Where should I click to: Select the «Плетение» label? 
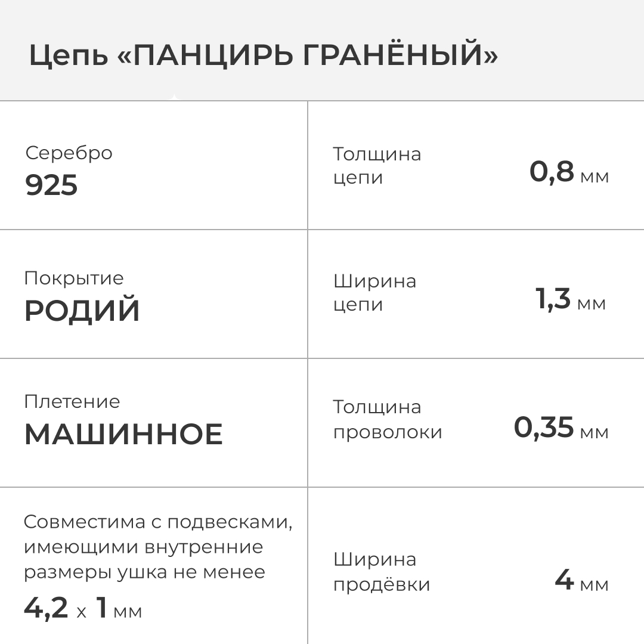[72, 401]
